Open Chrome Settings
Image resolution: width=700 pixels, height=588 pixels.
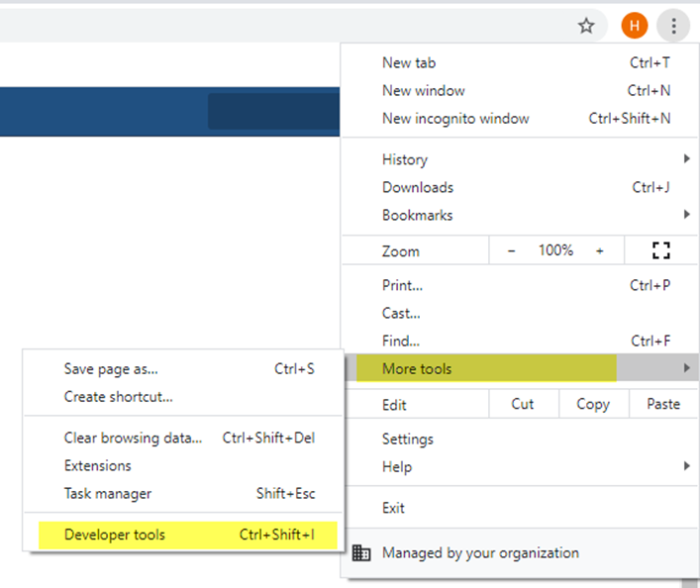coord(520,439)
